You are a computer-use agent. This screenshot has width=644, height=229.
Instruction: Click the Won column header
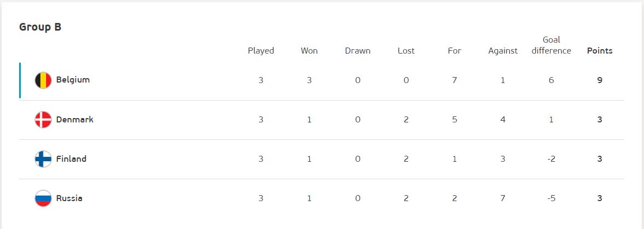click(x=309, y=51)
